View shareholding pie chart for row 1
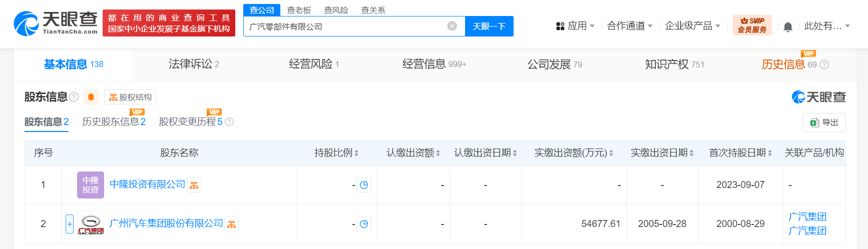Screen dimensions: 868x249 pyautogui.click(x=364, y=185)
